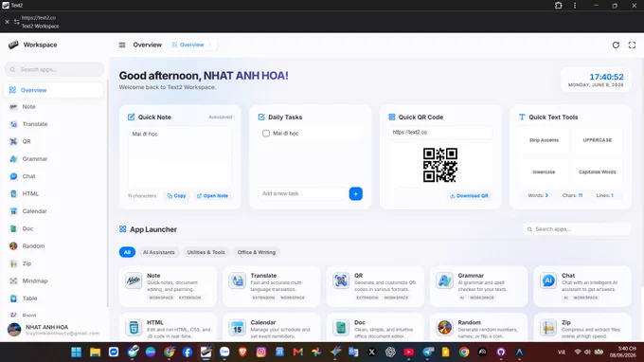
Task: Open YouTube from the taskbar
Action: click(409, 353)
